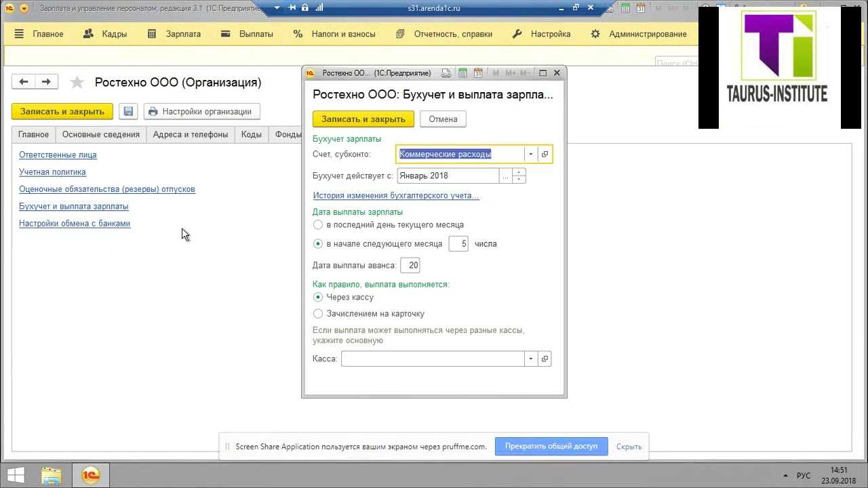Open the Налоги и взносы section
Image resolution: width=868 pixels, height=488 pixels.
tap(334, 34)
